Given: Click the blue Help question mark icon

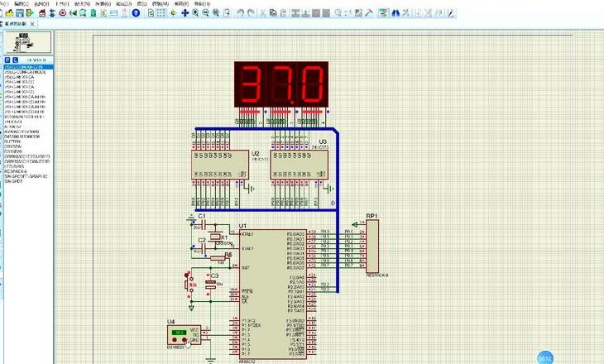Looking at the screenshot, I should [x=136, y=13].
